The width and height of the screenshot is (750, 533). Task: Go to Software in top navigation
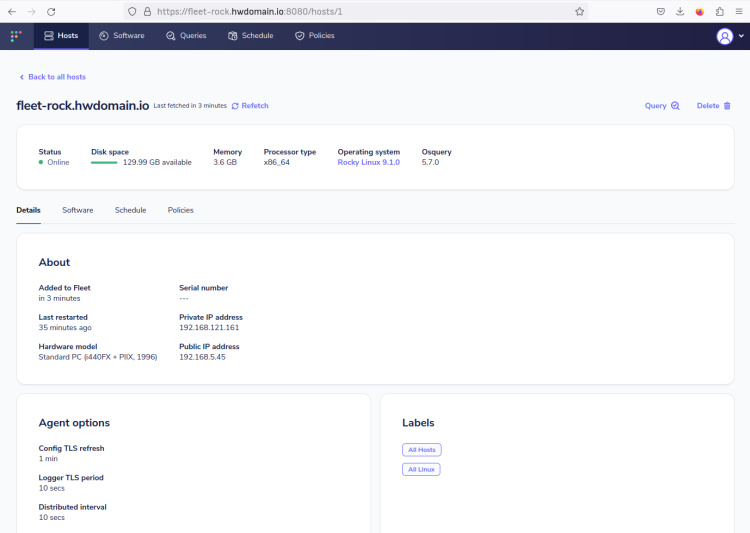(121, 36)
